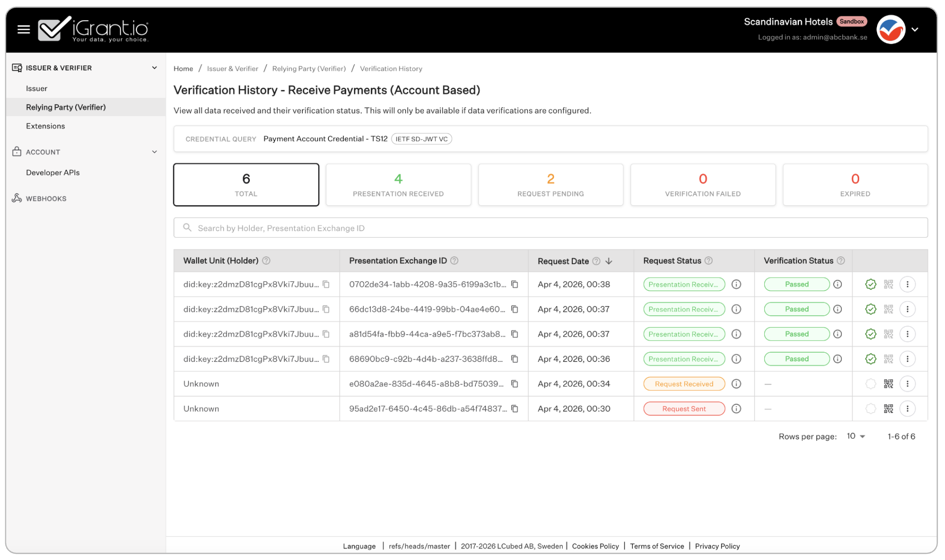
Task: Collapse the ISSUER & VERIFIER sidebar section
Action: [x=154, y=67]
